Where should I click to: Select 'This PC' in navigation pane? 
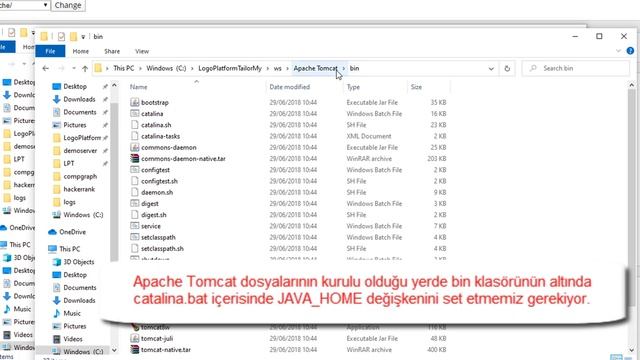[69, 249]
